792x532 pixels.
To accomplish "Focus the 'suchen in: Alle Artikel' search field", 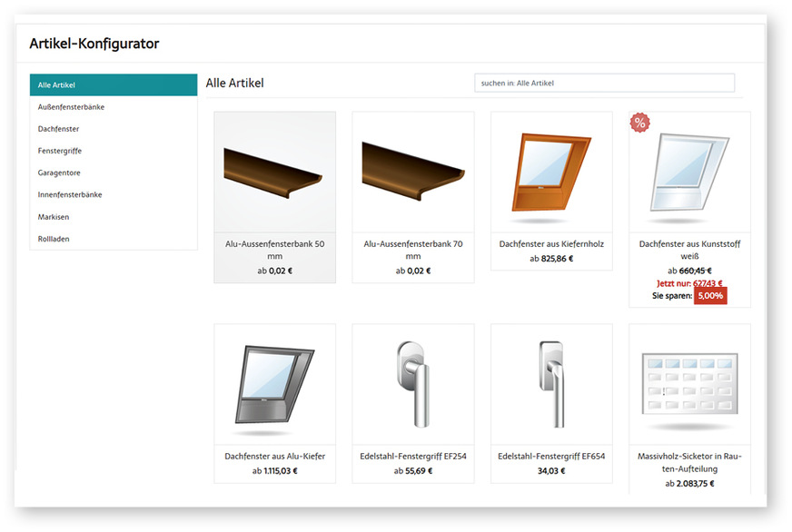I will point(604,83).
